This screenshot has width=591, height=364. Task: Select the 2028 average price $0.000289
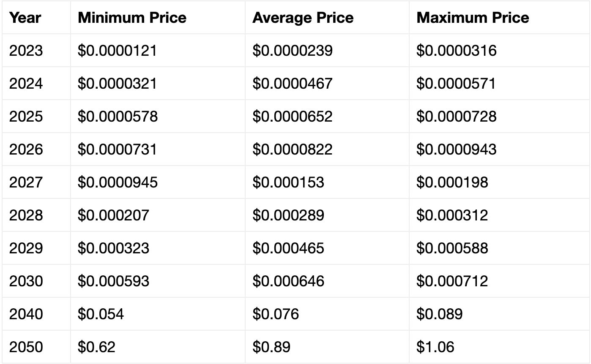click(x=288, y=215)
